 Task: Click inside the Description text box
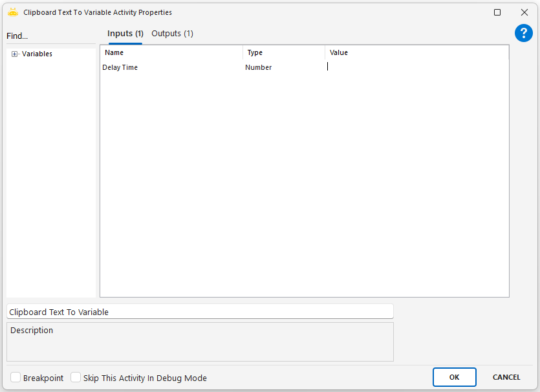(x=200, y=343)
